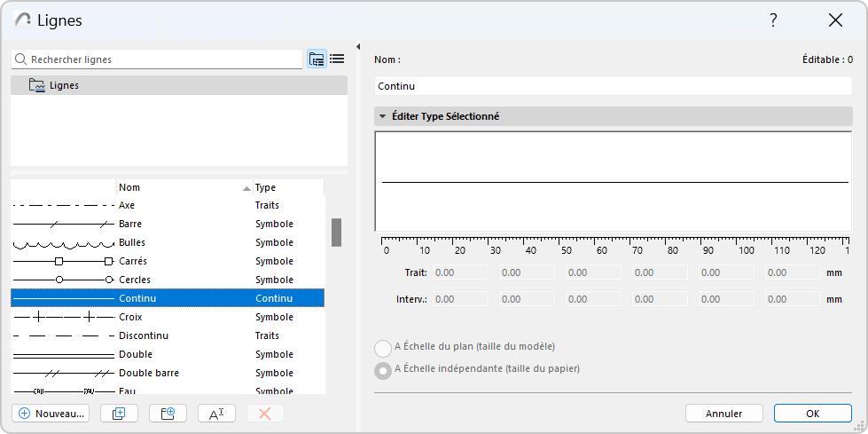Switch to flat list view icon
Screen dimensions: 868x434
(338, 59)
